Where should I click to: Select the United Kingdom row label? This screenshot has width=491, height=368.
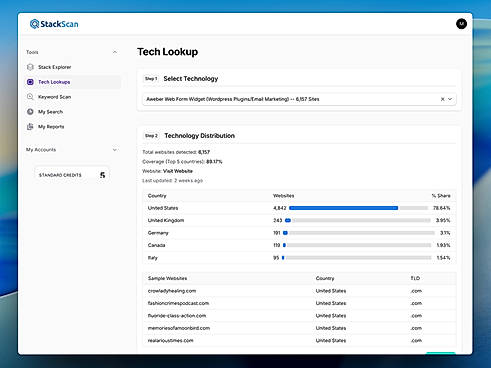[x=166, y=220]
